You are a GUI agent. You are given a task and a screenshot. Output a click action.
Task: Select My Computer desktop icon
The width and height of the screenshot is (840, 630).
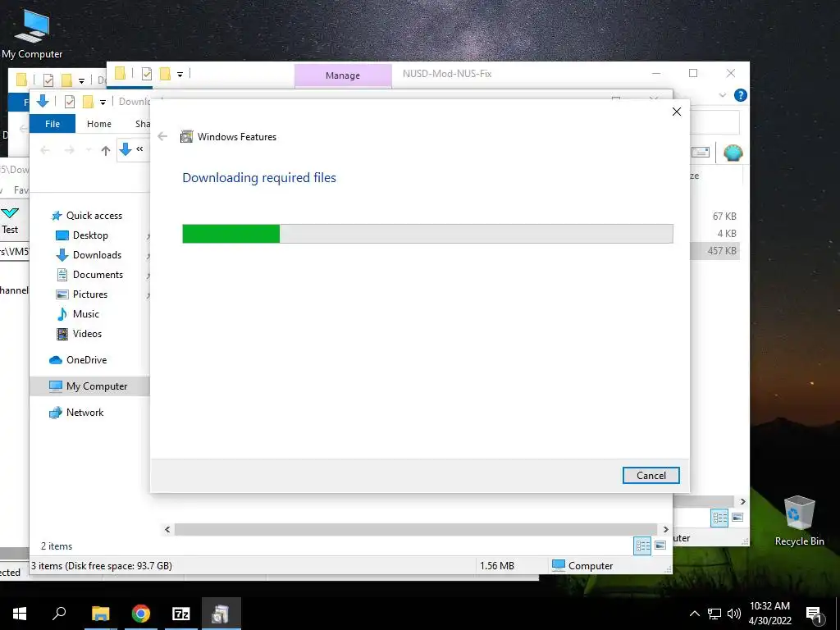pyautogui.click(x=32, y=33)
